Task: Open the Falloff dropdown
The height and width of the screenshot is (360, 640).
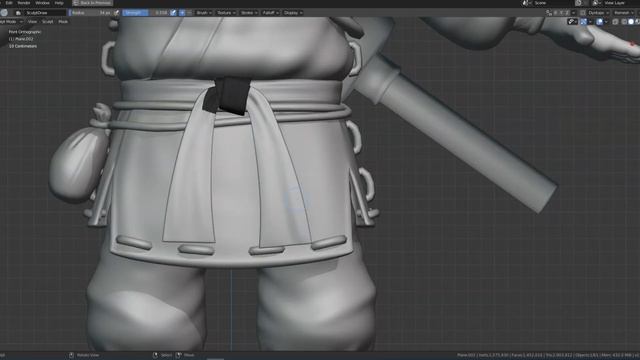Action: (x=270, y=13)
